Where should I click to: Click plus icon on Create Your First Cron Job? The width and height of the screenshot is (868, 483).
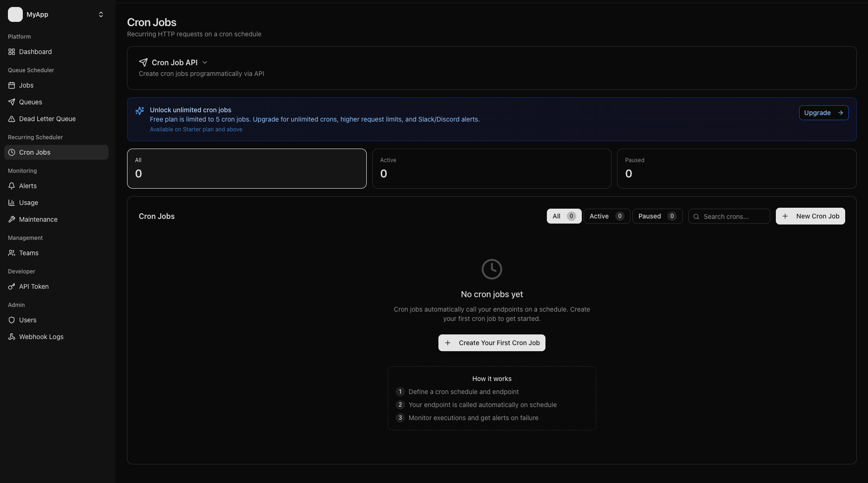click(x=448, y=343)
